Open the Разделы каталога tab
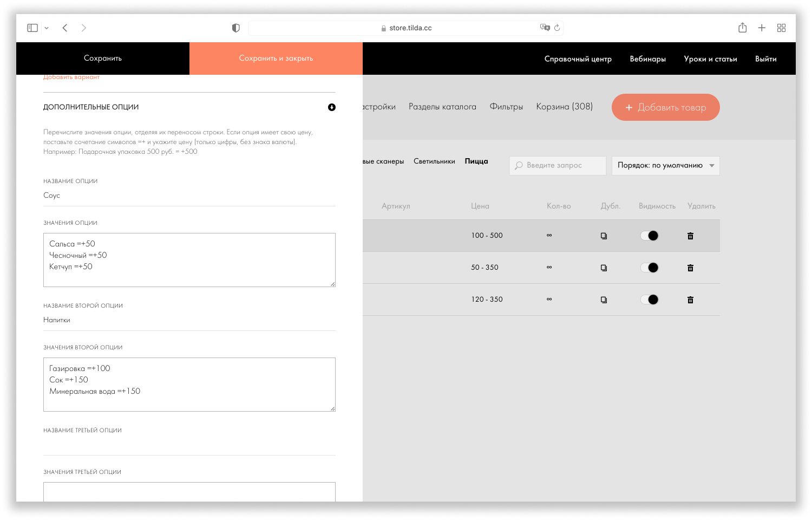Image resolution: width=812 pixels, height=520 pixels. click(x=442, y=107)
